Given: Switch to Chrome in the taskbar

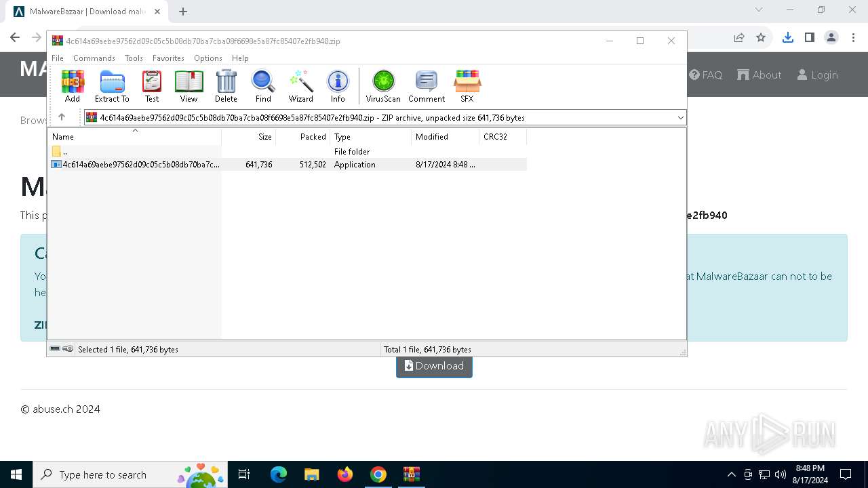Looking at the screenshot, I should [378, 474].
